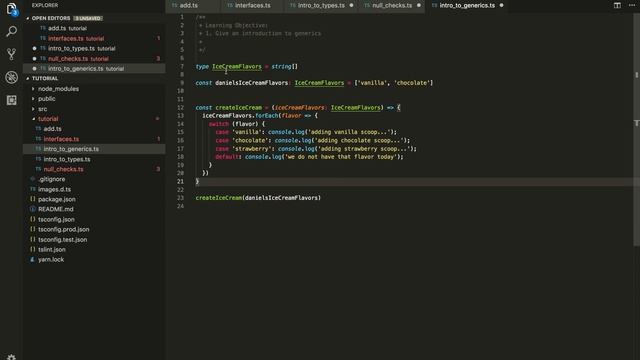Image resolution: width=640 pixels, height=360 pixels.
Task: Collapse the tutorial folder
Action: [x=48, y=119]
